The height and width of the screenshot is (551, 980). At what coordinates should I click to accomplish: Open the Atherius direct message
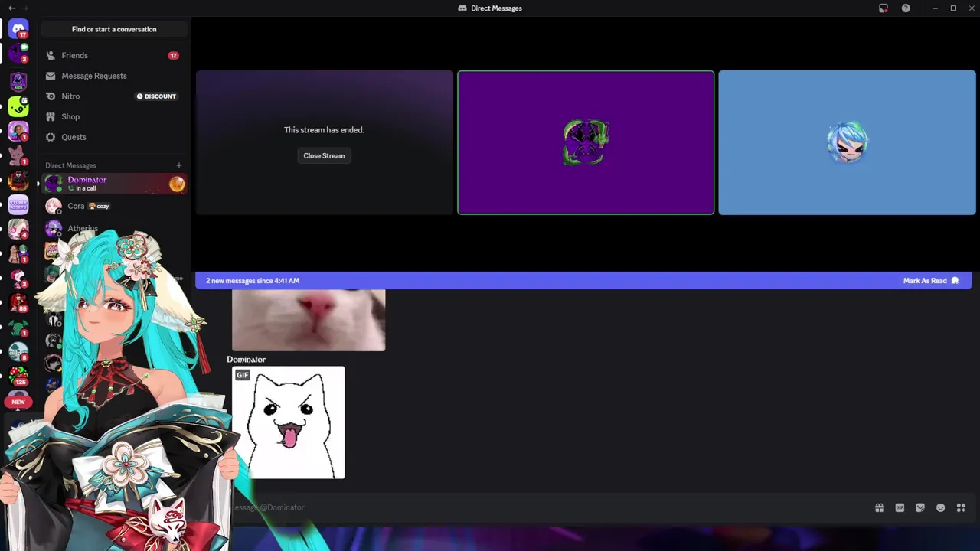pyautogui.click(x=114, y=228)
